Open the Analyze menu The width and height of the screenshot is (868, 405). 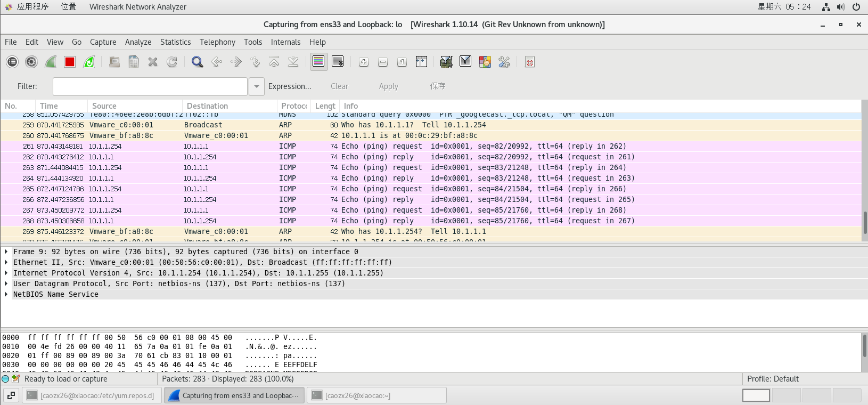(138, 42)
